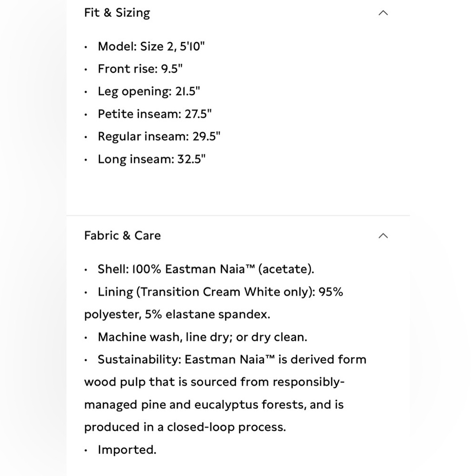Click the Shell: 100% Eastman Naia line

pos(206,269)
